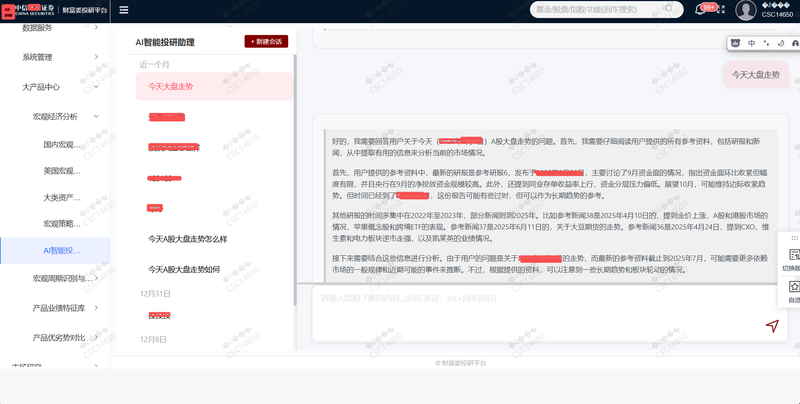Click the 新建会话 button
Image resolution: width=800 pixels, height=404 pixels.
click(x=266, y=41)
